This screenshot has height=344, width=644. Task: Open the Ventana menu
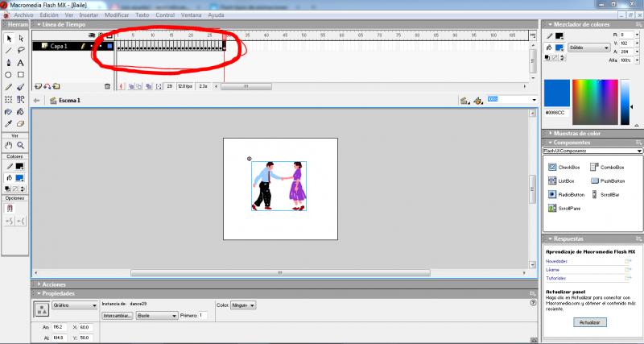click(192, 15)
